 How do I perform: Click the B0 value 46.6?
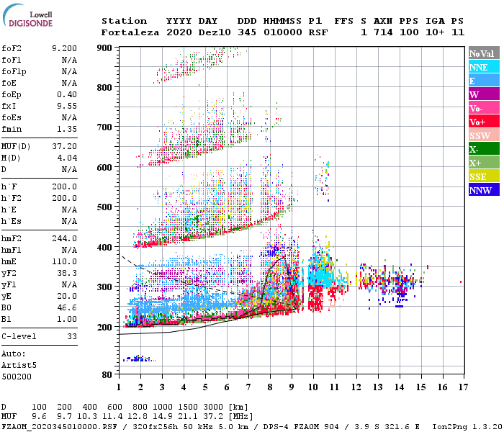[67, 307]
